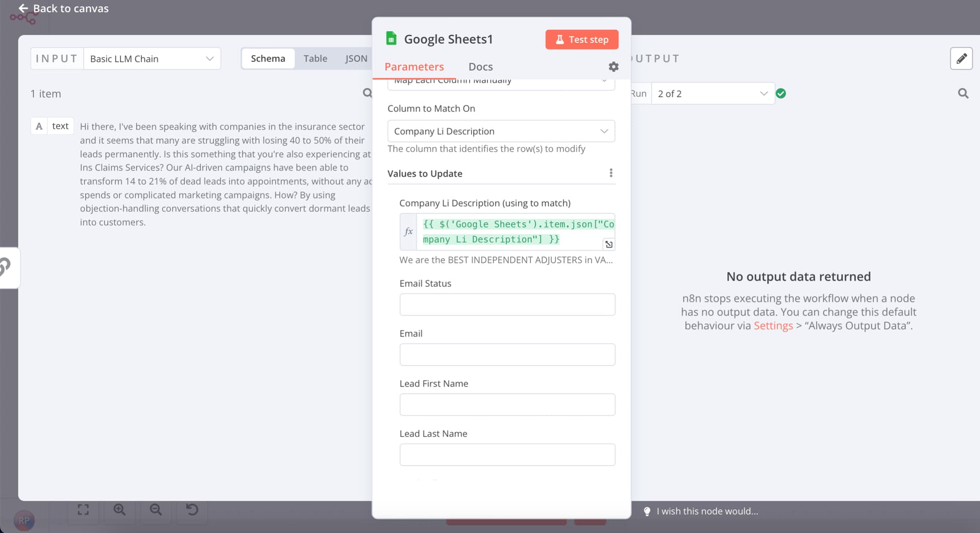The height and width of the screenshot is (533, 980).
Task: Click the Lead Last Name input field
Action: (x=507, y=454)
